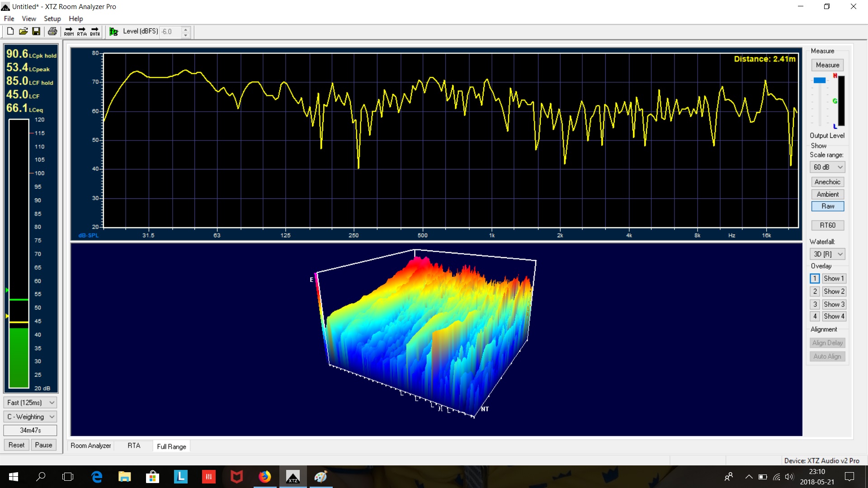The image size is (868, 488).
Task: Enable the Ambient display mode
Action: [827, 194]
